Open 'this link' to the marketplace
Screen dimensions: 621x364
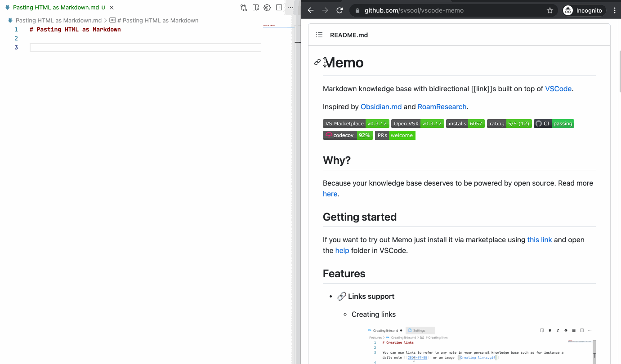tap(540, 240)
